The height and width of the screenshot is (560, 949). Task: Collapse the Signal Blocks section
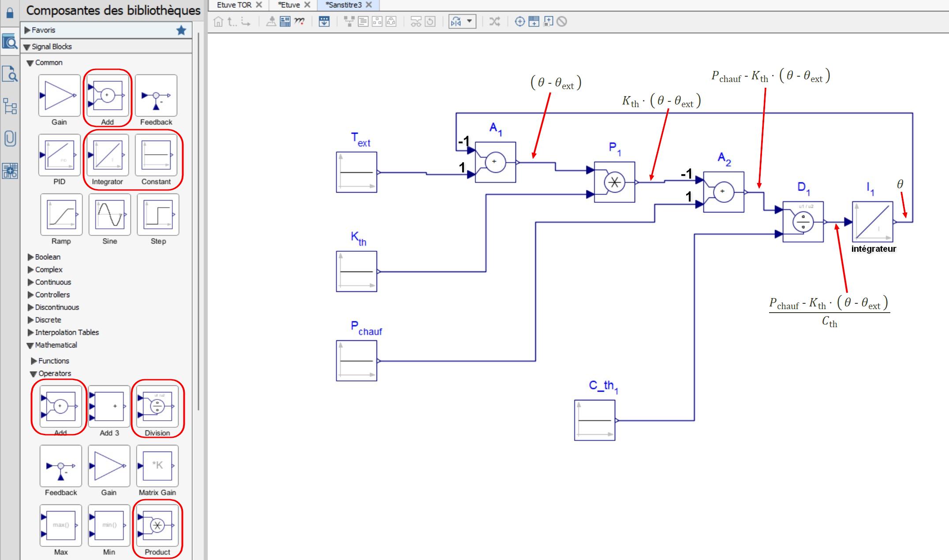coord(27,47)
